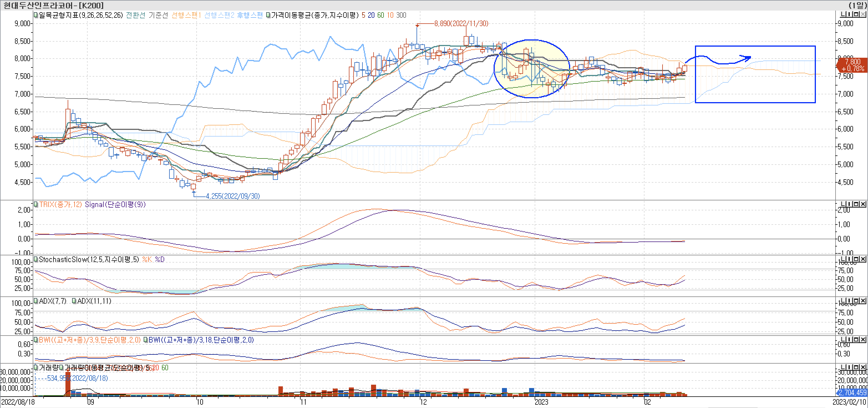Toggle the TRIX indicator checkbox
The width and height of the screenshot is (868, 408).
[x=35, y=204]
